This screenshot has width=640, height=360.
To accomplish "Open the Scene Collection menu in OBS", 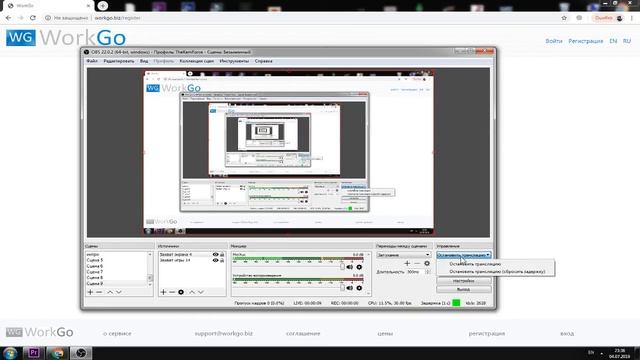I will (x=197, y=61).
